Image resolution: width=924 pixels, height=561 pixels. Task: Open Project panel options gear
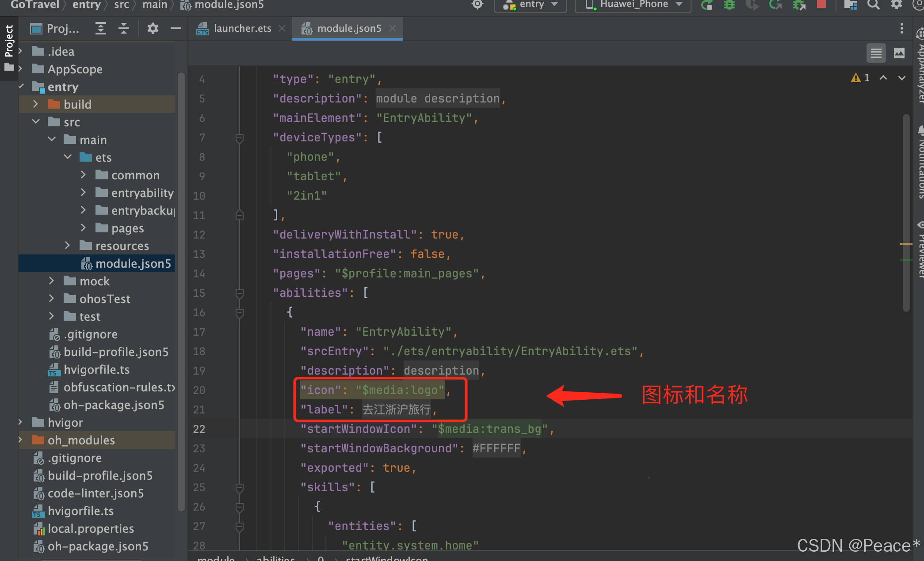pos(153,29)
